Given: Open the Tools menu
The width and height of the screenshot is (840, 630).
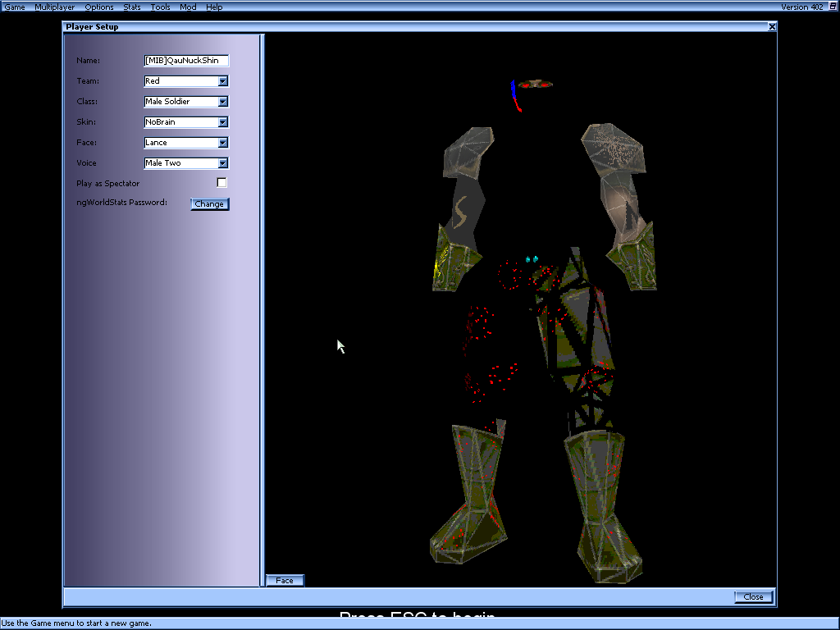Looking at the screenshot, I should (x=160, y=7).
